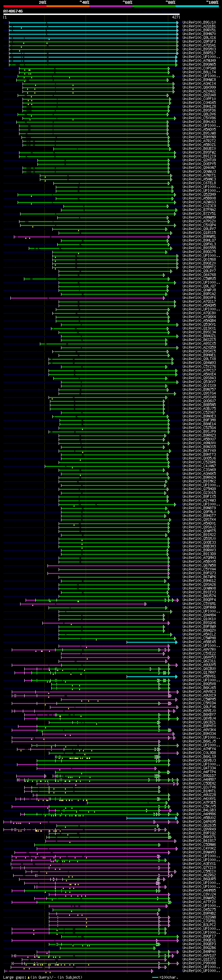Select the UniRef100_O64768 label

199,275
